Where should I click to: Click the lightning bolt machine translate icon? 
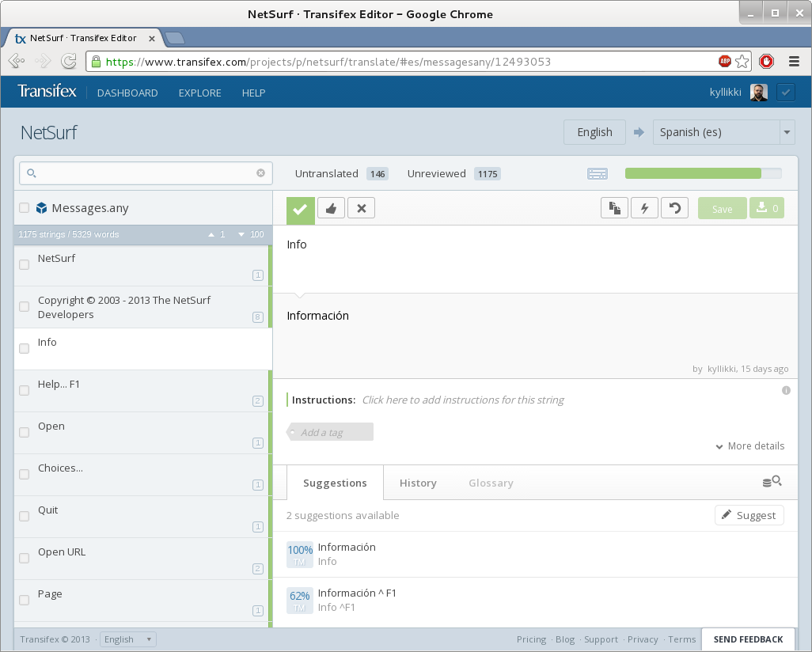(645, 208)
